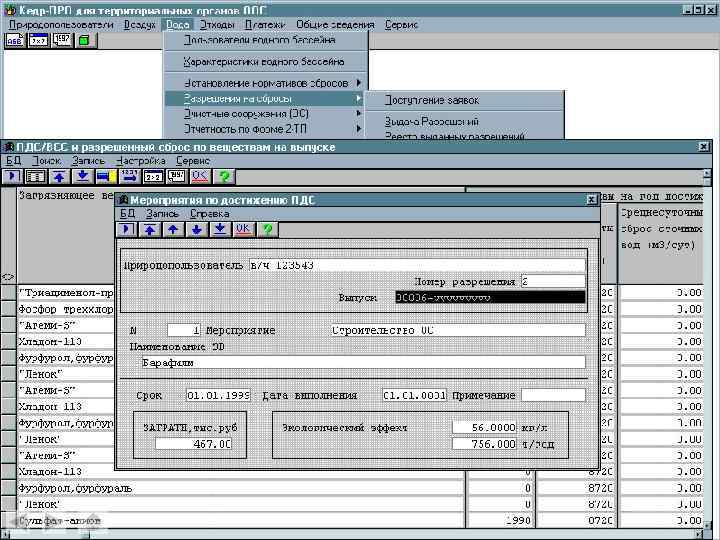The image size is (720, 540).
Task: Expand Отчетность по форме 2-ТП submenu
Action: (x=266, y=129)
